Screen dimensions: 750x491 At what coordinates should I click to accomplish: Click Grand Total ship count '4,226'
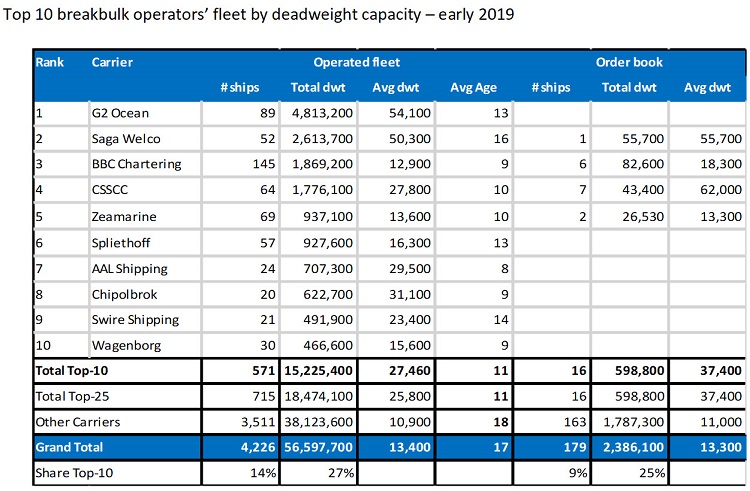point(258,447)
